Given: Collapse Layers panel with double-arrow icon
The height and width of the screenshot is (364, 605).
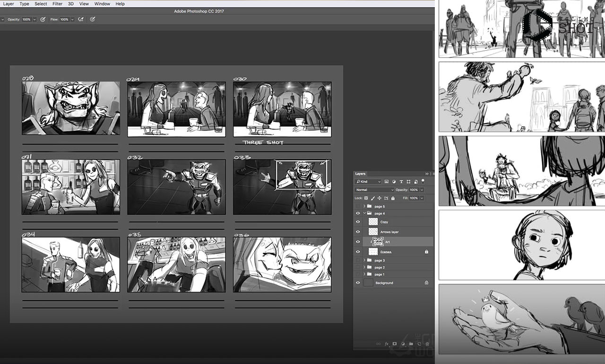Looking at the screenshot, I should 427,174.
